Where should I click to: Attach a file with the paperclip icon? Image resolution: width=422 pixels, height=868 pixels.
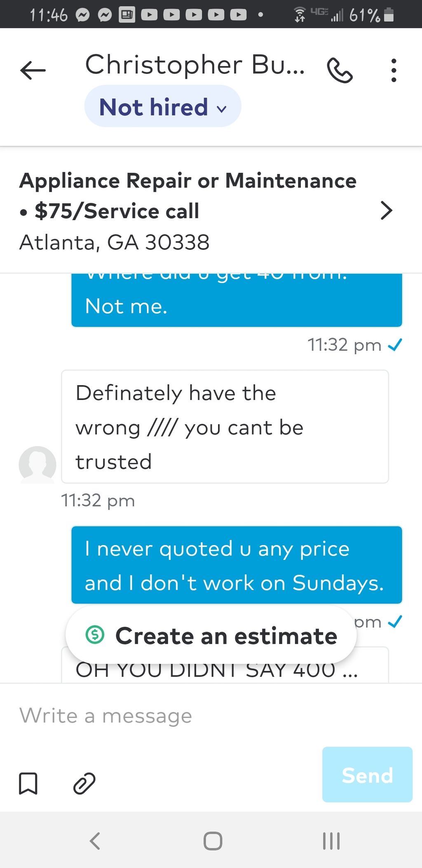(x=84, y=783)
